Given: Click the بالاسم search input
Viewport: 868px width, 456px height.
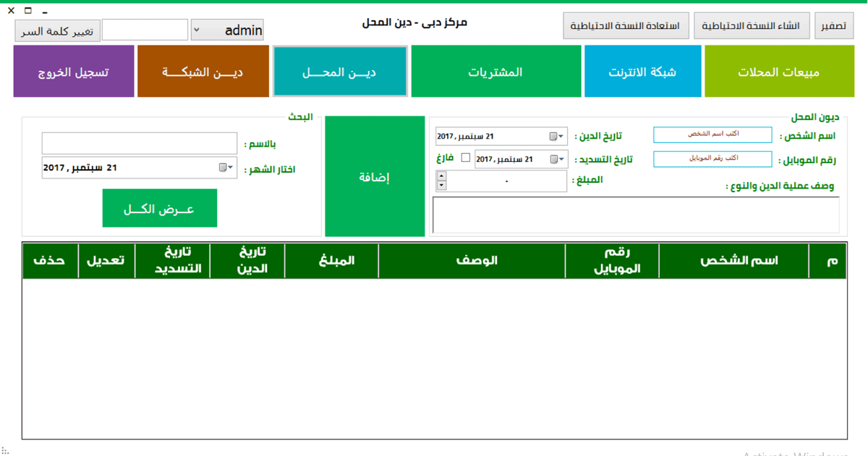Looking at the screenshot, I should coord(140,143).
